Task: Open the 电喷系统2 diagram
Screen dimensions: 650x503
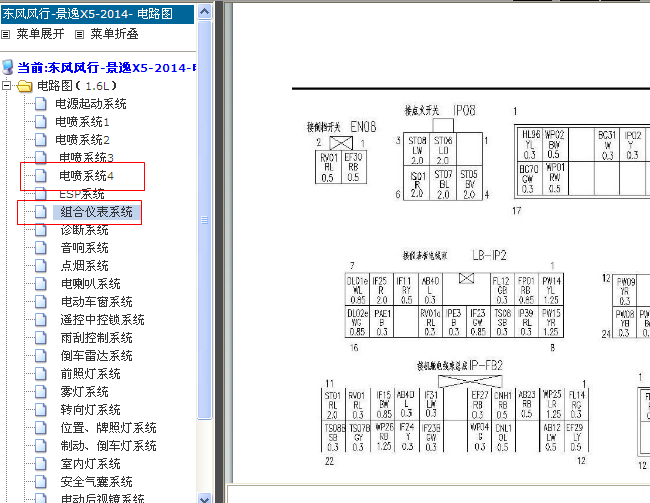Action: (82, 140)
